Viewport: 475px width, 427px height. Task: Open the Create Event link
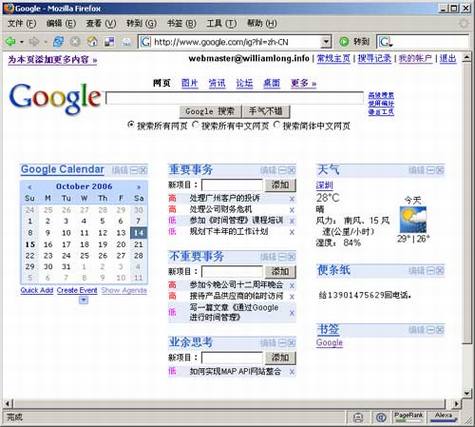coord(77,290)
